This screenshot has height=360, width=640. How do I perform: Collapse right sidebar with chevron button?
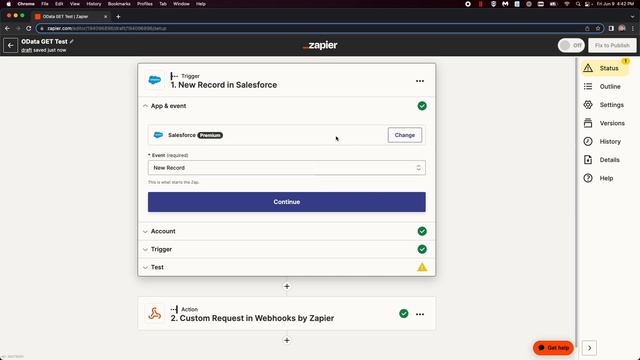pos(589,348)
